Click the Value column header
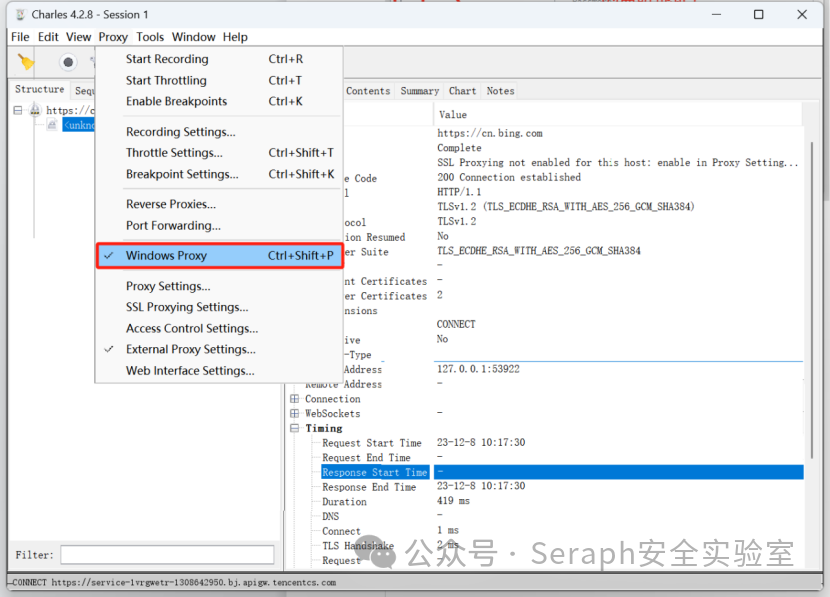 tap(617, 115)
